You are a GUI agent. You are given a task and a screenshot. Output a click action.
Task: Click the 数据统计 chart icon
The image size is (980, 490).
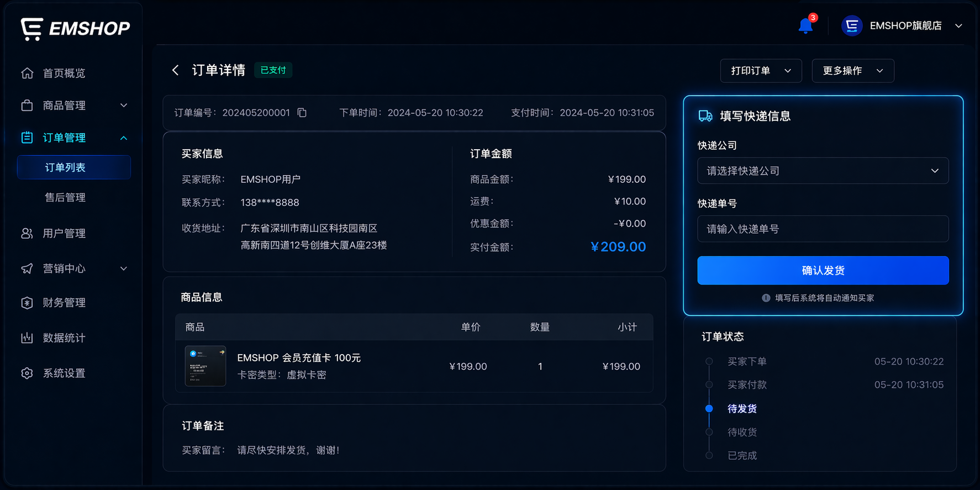click(27, 338)
